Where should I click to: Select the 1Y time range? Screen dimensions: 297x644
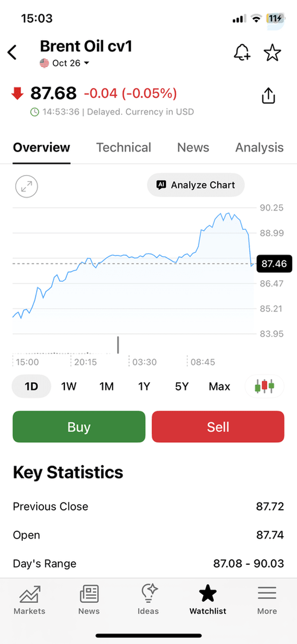(144, 386)
